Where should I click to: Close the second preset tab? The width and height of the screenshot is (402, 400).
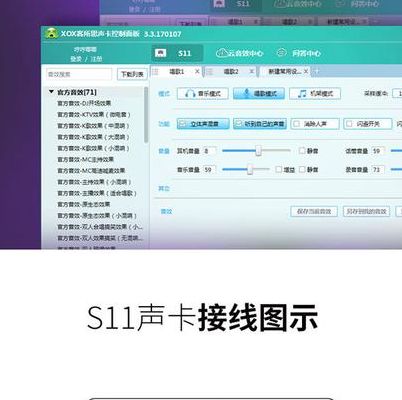252,72
